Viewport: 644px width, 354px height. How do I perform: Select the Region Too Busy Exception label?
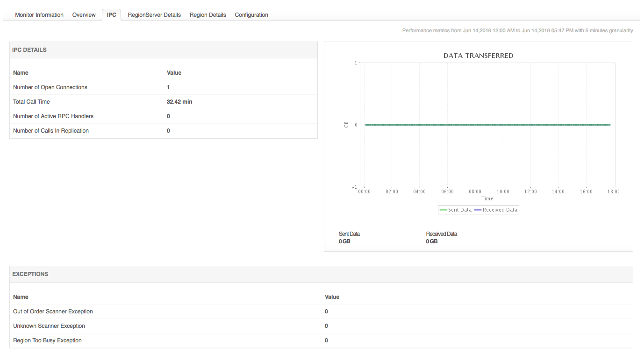[47, 340]
